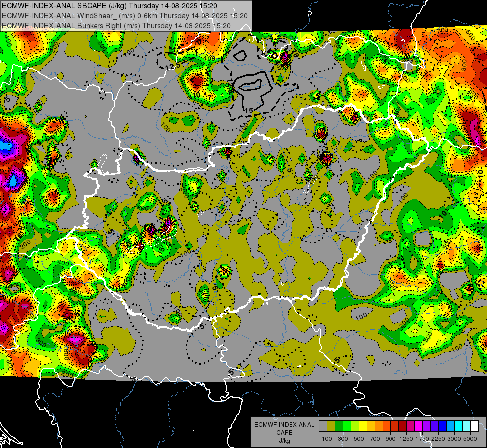Click the olive legend swatch after 100
The width and height of the screenshot is (487, 448).
tap(331, 426)
